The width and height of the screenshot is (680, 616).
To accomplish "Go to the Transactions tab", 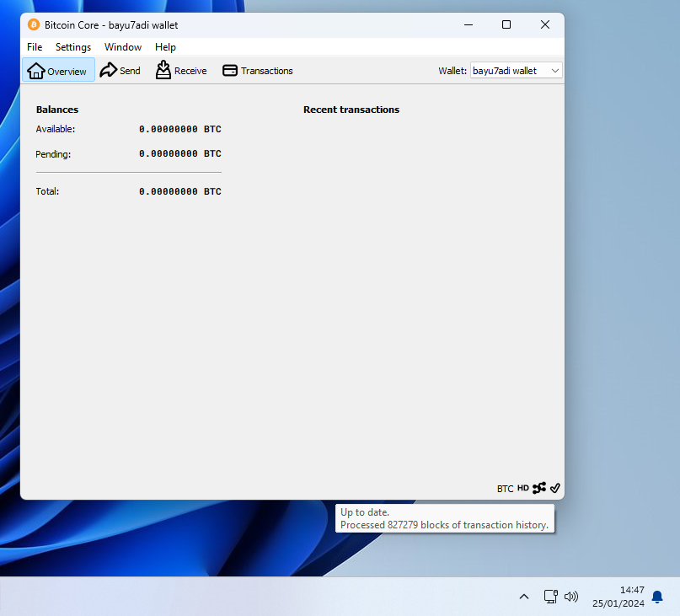I will (x=258, y=70).
